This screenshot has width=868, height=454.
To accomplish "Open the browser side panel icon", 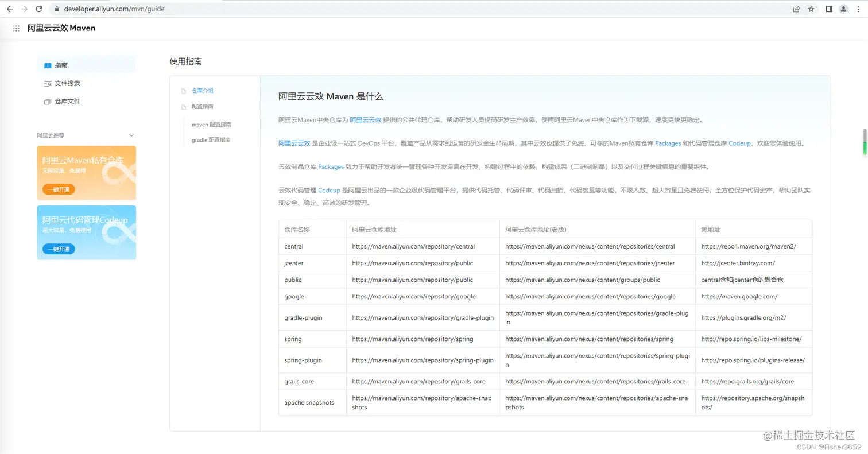I will pyautogui.click(x=829, y=9).
